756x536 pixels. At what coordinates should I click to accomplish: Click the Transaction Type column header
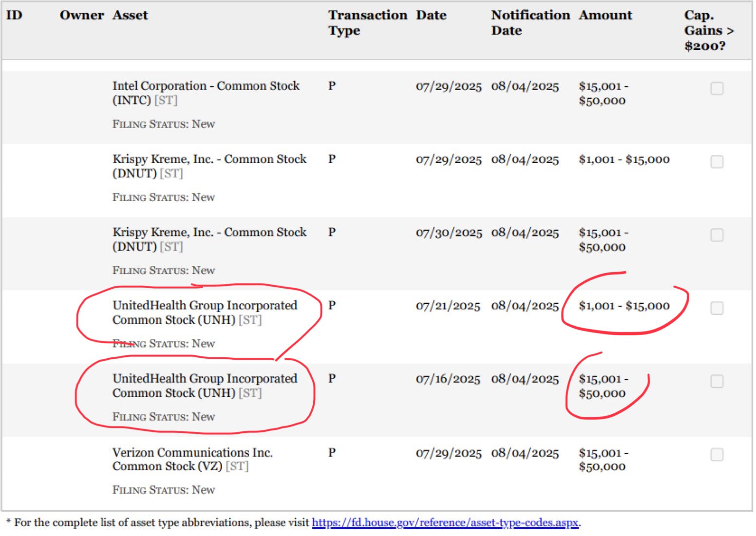(x=367, y=22)
